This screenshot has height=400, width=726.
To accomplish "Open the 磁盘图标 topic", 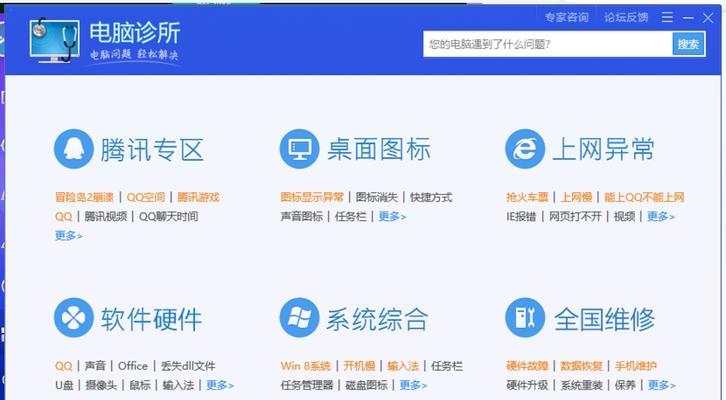I will [366, 385].
